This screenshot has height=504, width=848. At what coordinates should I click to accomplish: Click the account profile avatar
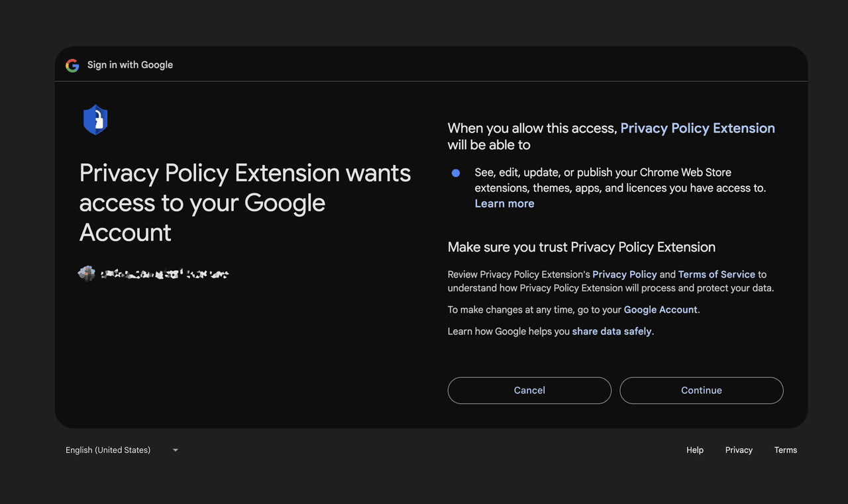tap(86, 274)
